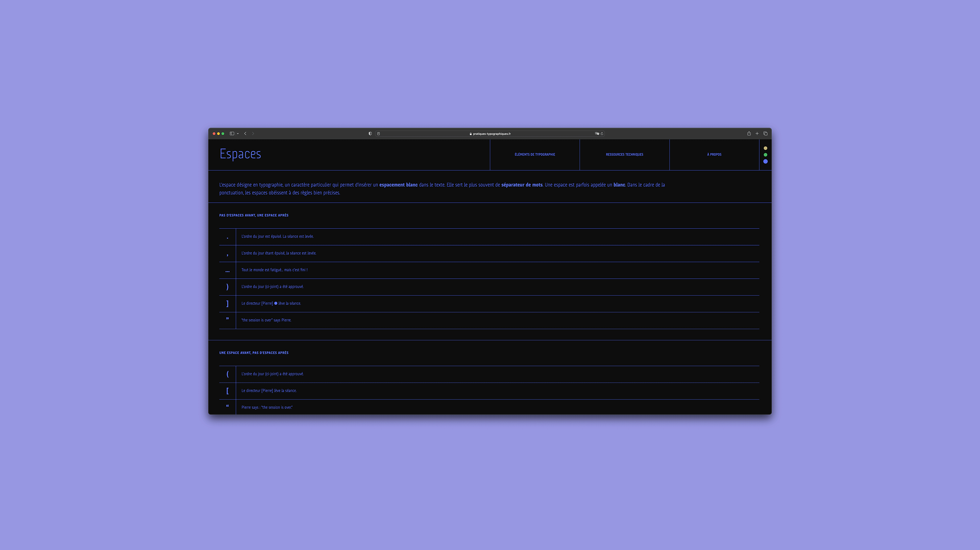Click the closing parenthesis symbol cell
980x550 pixels.
228,287
